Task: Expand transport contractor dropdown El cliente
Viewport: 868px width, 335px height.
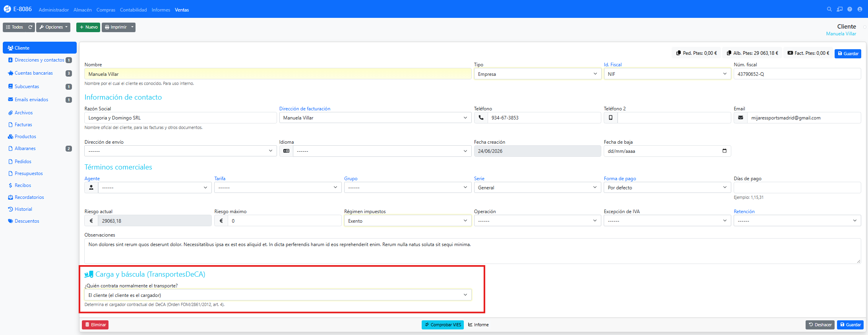Action: 278,295
